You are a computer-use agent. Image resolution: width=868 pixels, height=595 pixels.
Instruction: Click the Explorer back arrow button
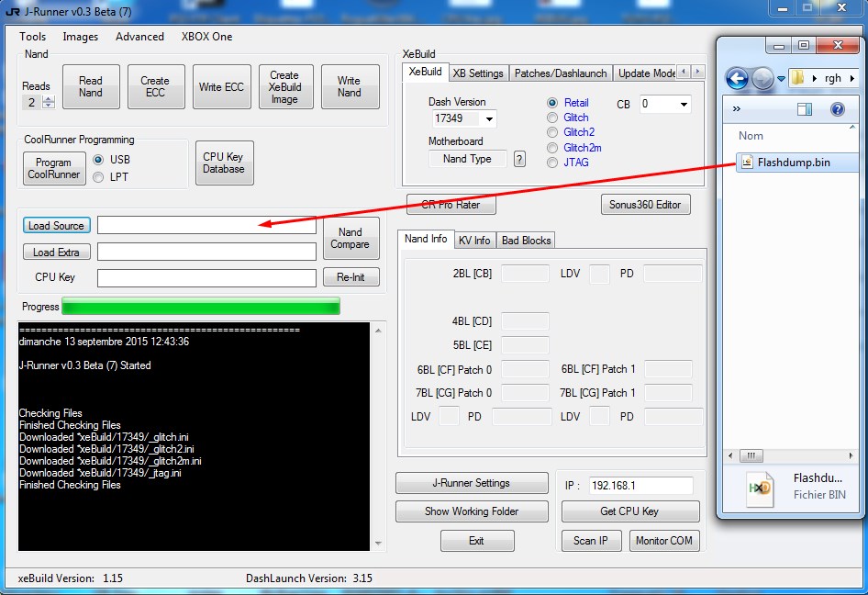coord(737,79)
